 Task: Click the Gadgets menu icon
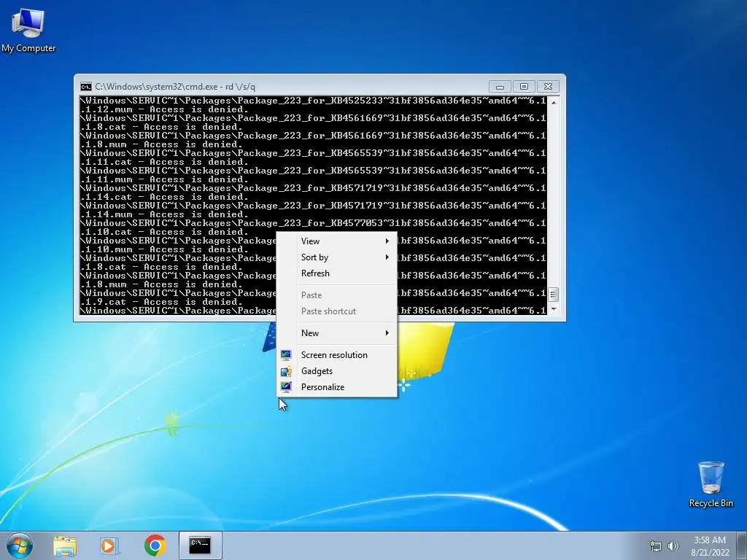point(286,371)
